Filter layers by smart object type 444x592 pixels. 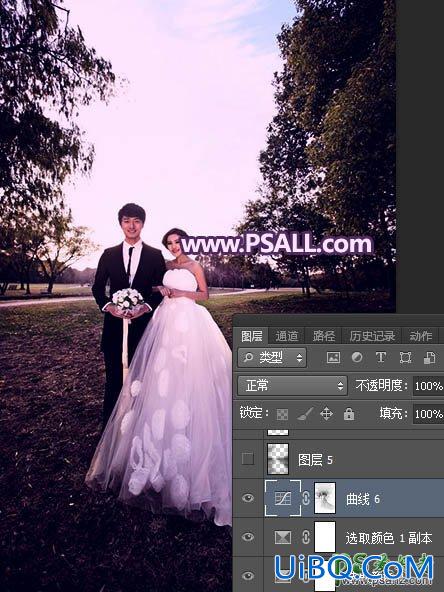click(429, 357)
